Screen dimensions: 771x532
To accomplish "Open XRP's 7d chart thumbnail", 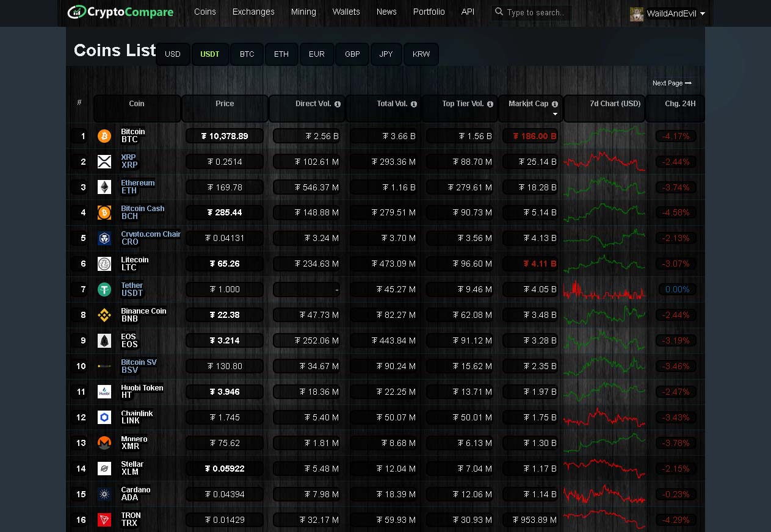I will (x=604, y=162).
